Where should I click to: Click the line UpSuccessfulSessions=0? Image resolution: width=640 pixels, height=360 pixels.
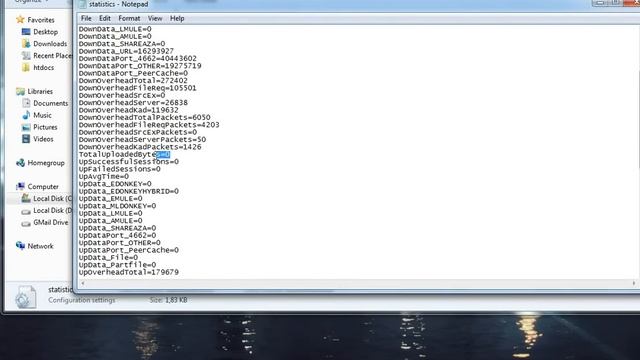click(x=129, y=162)
